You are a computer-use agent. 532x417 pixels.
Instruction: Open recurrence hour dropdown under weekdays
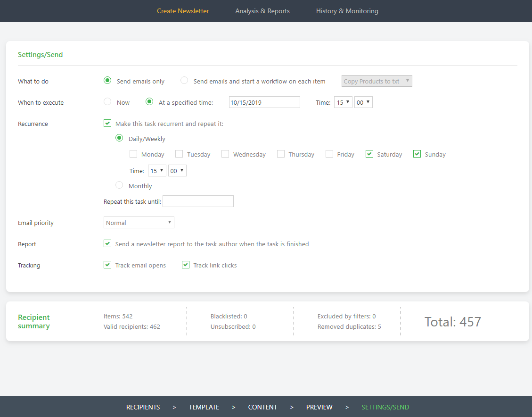[x=157, y=170]
